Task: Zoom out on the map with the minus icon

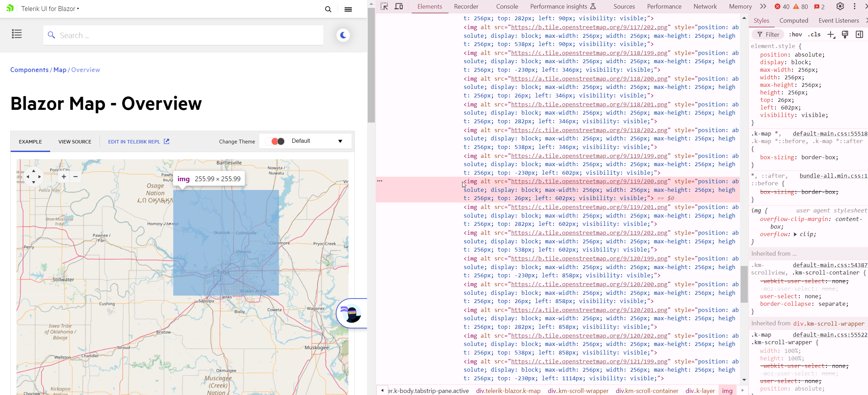Action: coord(75,176)
